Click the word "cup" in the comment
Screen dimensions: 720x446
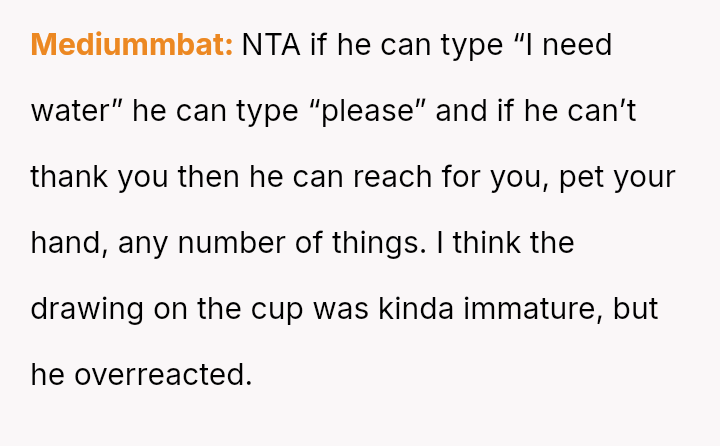point(271,309)
